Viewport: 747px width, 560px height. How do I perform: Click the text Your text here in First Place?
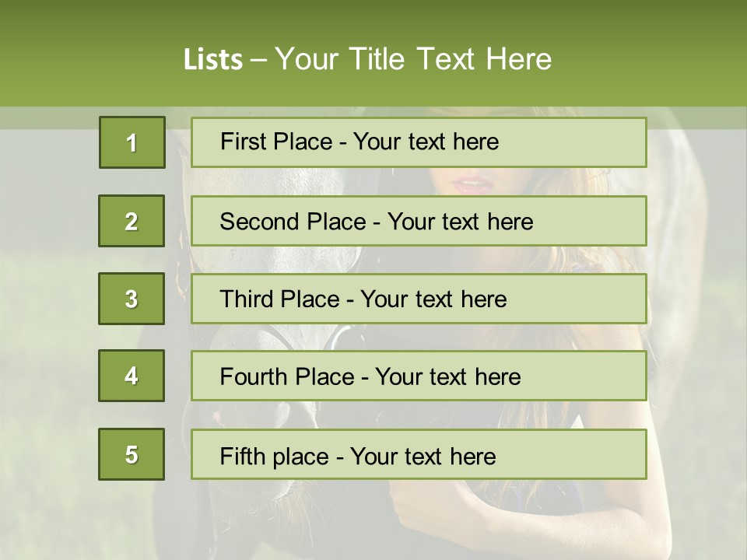click(426, 142)
